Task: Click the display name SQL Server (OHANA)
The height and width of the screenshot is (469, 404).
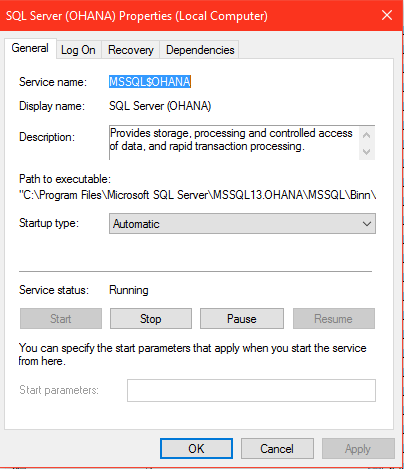Action: tap(160, 106)
